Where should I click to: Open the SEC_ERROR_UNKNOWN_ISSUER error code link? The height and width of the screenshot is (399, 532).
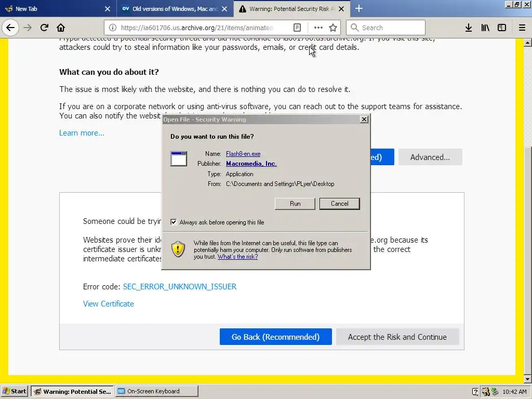click(179, 286)
